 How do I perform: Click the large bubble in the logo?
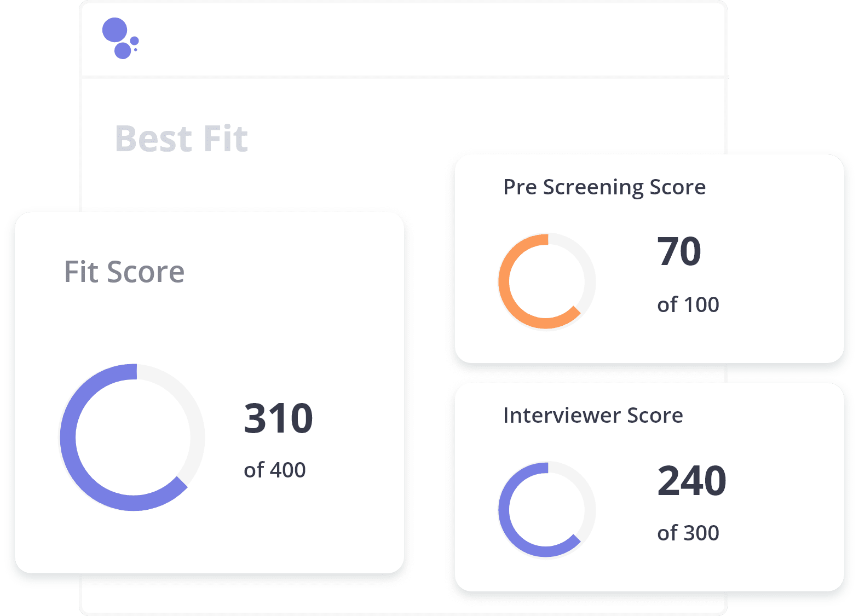point(114,30)
